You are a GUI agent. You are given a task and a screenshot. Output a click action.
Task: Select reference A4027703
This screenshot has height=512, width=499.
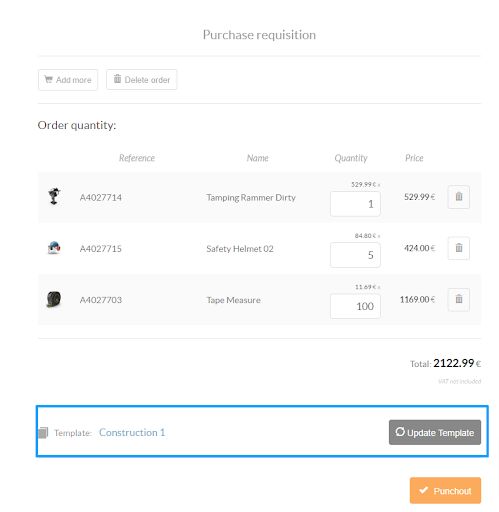tap(101, 300)
